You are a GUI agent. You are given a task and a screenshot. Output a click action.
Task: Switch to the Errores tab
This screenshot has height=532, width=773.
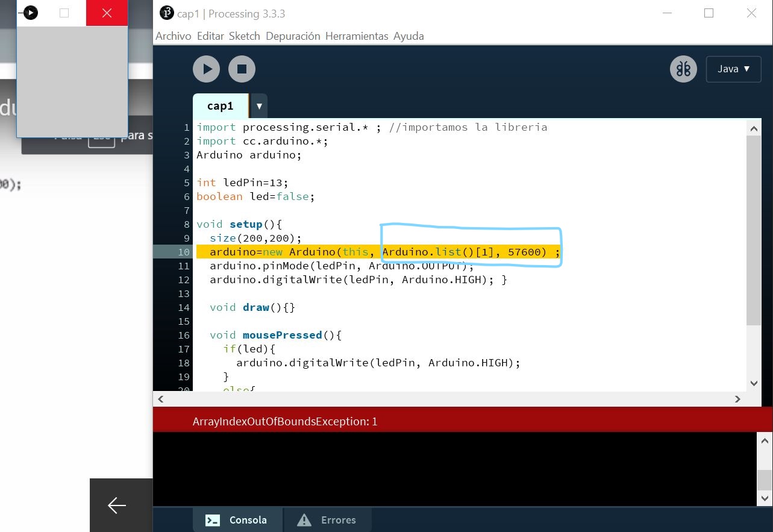(328, 520)
